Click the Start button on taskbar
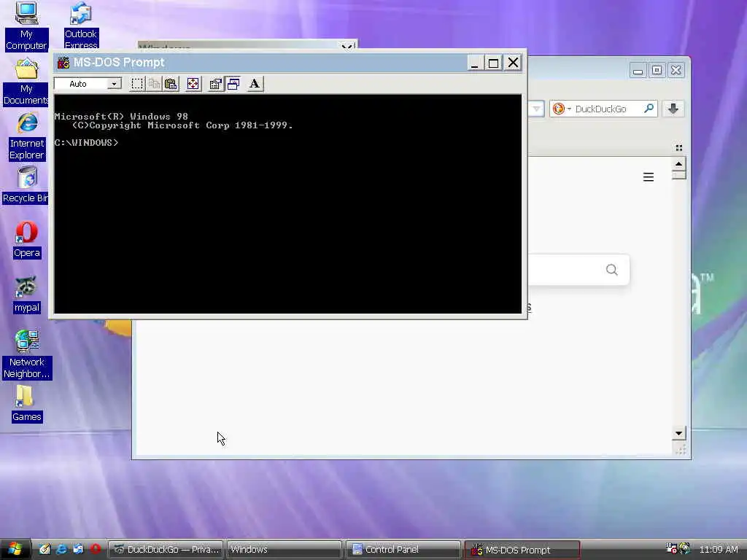This screenshot has width=747, height=560. click(15, 550)
